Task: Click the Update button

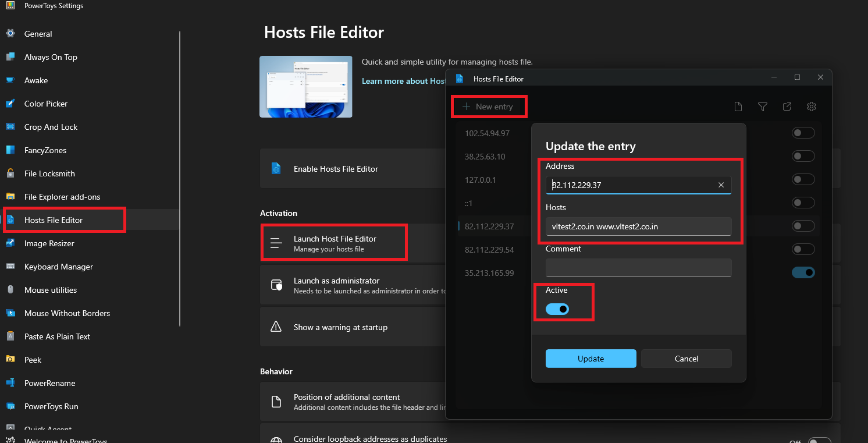Action: click(590, 359)
